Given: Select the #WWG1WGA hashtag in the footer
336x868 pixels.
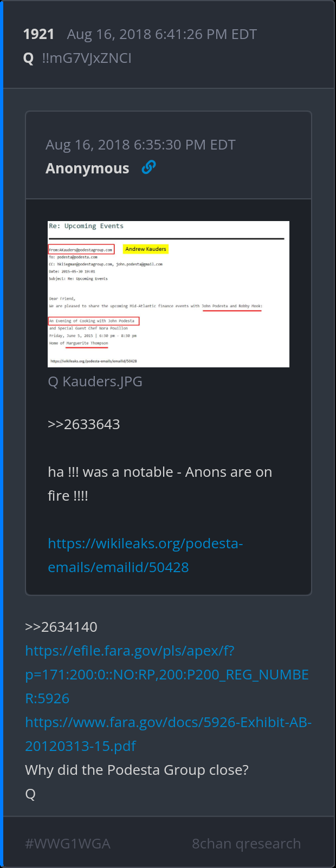Looking at the screenshot, I should tap(68, 843).
